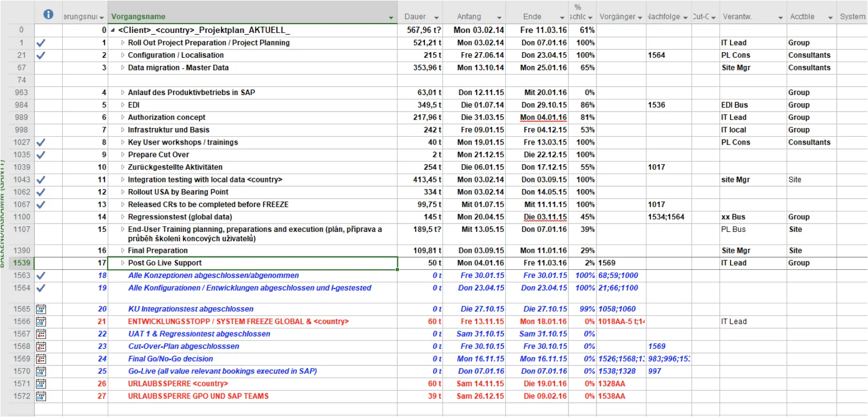The height and width of the screenshot is (417, 868).
Task: Click the calendar icon for ENTWICKLUNGSSTOPP / SYSTEM FREEZE
Action: coord(41,322)
